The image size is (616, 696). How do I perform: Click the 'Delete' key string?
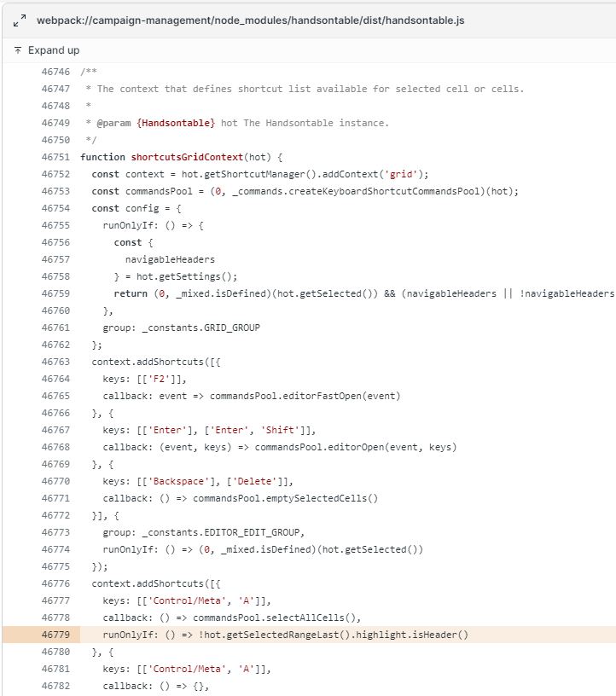click(257, 481)
